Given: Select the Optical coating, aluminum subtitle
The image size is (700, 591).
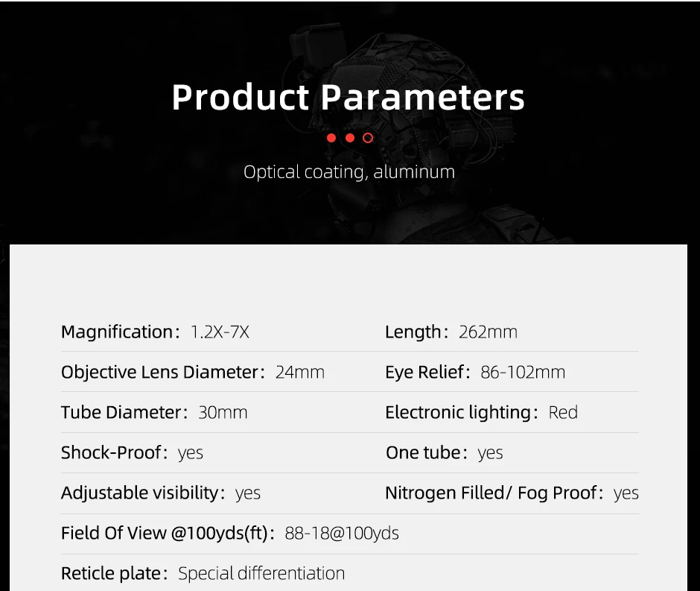Looking at the screenshot, I should coord(349,172).
